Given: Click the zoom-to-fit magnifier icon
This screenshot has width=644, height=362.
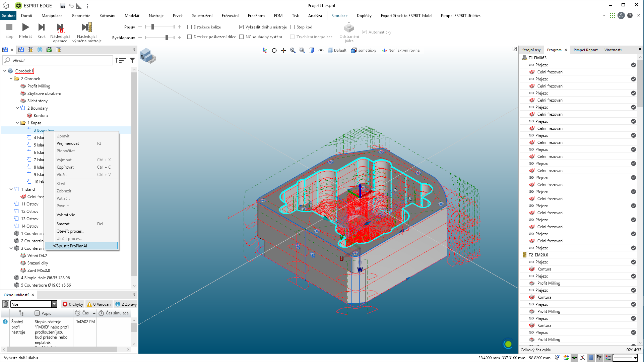Looking at the screenshot, I should 293,50.
